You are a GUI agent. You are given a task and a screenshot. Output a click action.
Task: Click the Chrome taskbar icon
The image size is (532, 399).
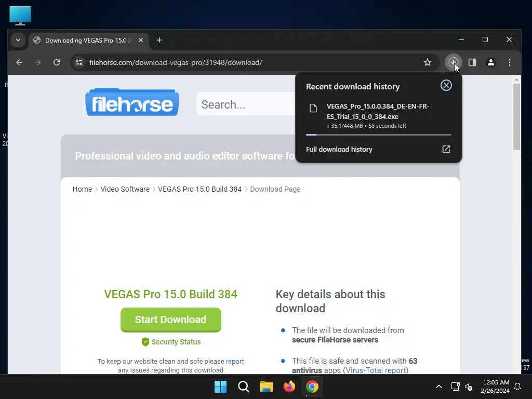coord(312,387)
